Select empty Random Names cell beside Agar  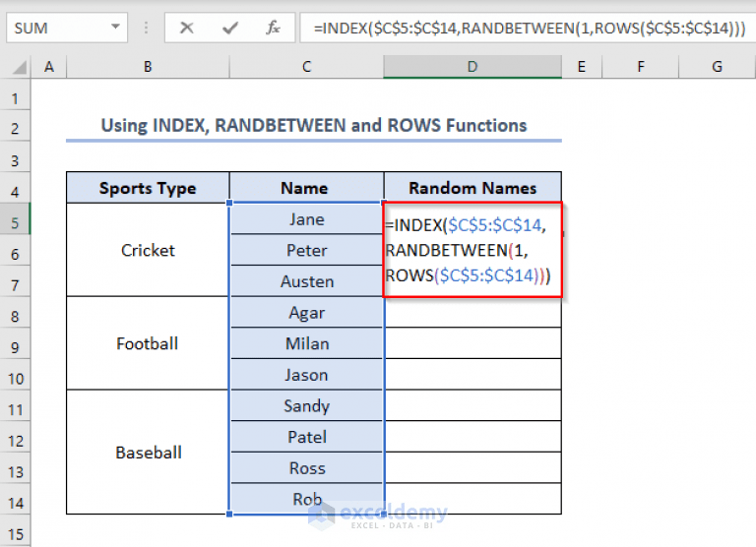pyautogui.click(x=472, y=312)
